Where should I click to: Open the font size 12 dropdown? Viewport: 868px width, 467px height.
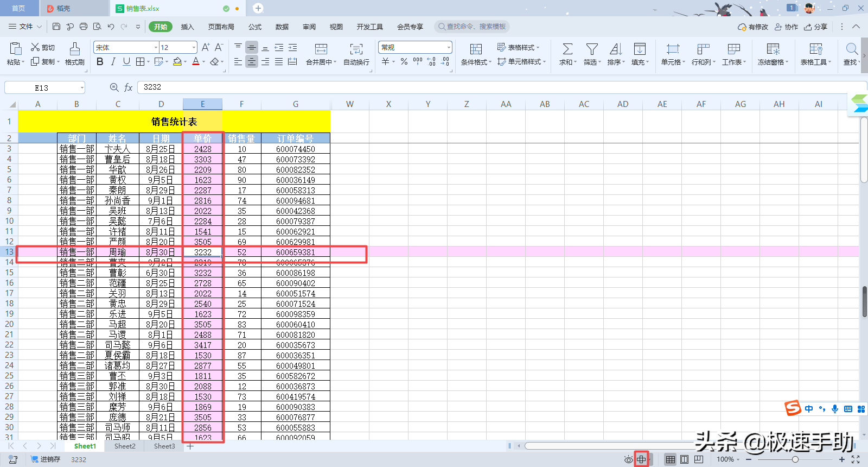coord(194,48)
